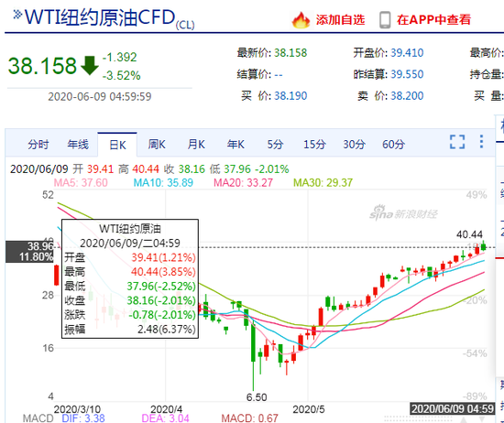Image resolution: width=504 pixels, height=423 pixels.
Task: Click the 开盘价 value 39.410
Action: [407, 53]
